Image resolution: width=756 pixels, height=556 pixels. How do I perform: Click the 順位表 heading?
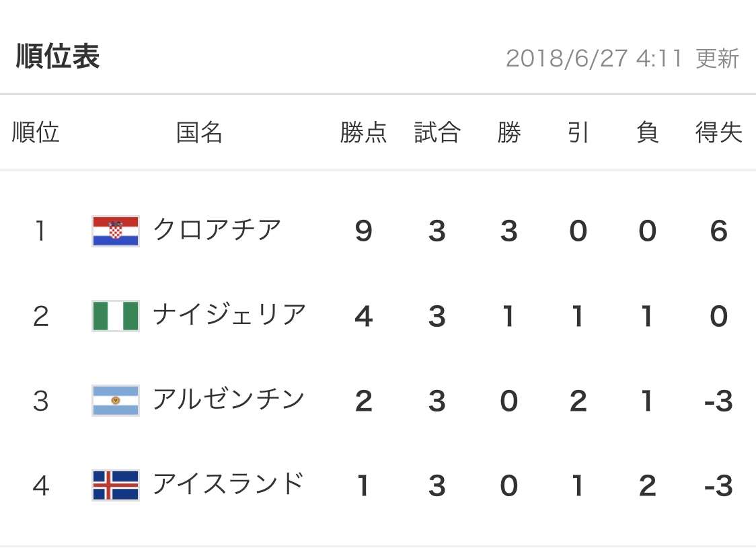pyautogui.click(x=58, y=56)
